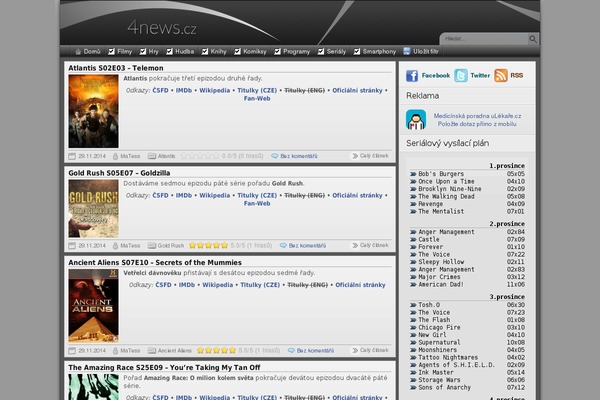Click the arrow icon beside Sleepy Hollow
The image size is (600, 400).
(413, 262)
